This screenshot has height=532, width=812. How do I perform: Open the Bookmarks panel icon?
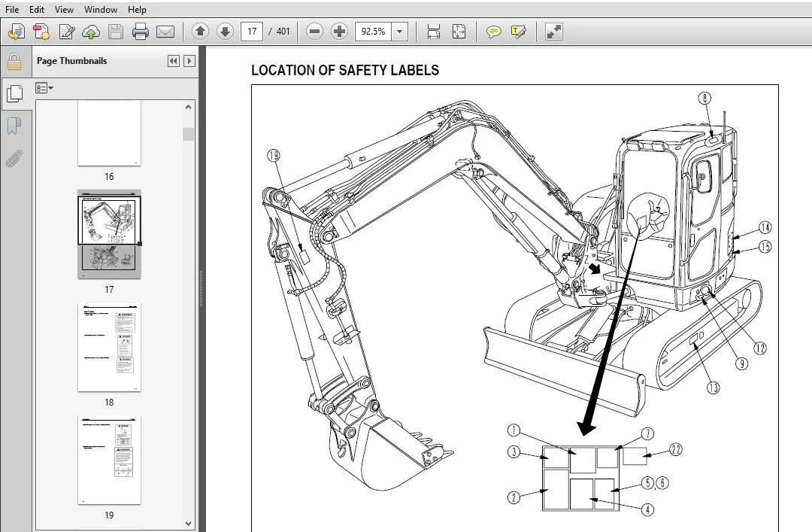(14, 125)
